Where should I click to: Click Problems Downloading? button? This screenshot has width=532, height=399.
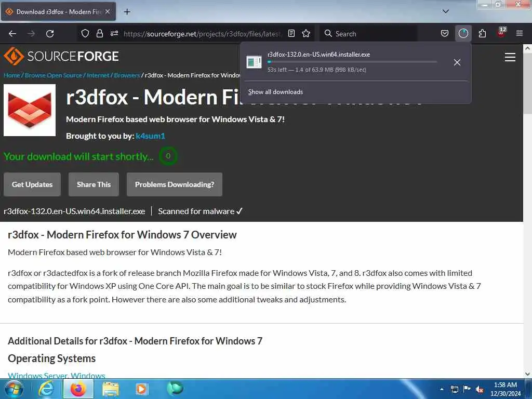tap(175, 184)
